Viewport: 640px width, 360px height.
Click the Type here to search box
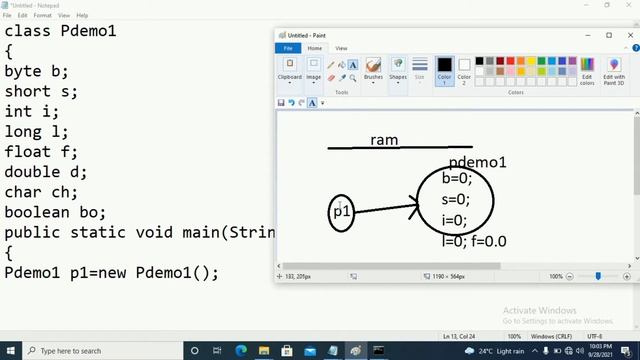[x=103, y=351]
